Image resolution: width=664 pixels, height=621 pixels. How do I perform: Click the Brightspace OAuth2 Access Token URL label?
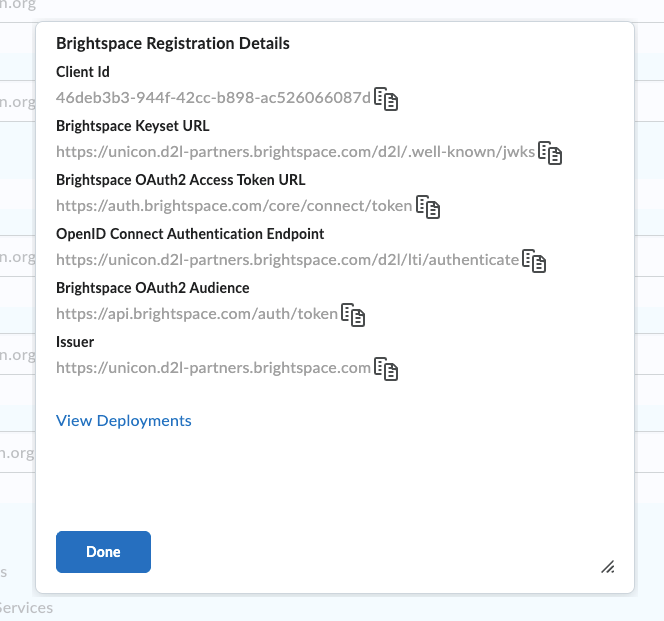click(181, 180)
